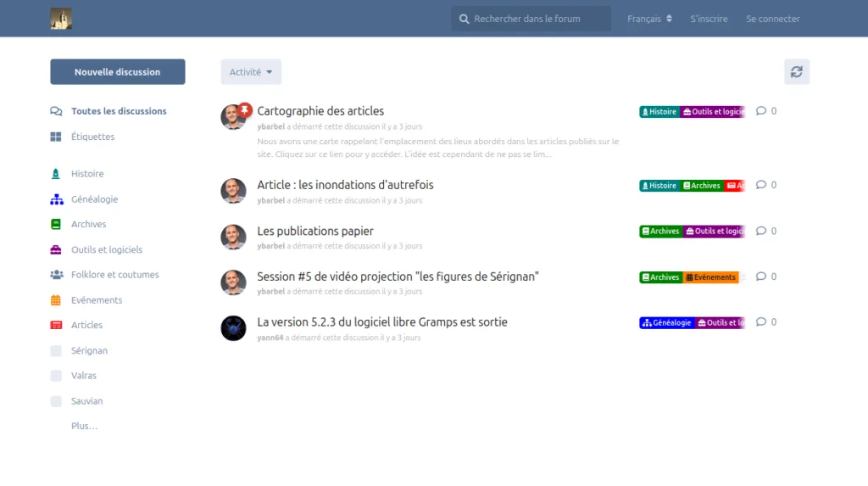
Task: Open the Généalogie tag in sidebar
Action: tap(94, 199)
